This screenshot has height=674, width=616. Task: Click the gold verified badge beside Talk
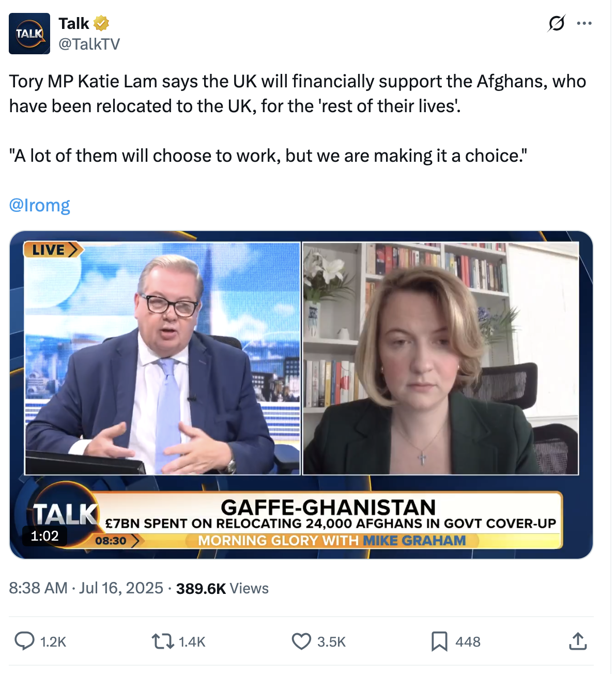point(101,23)
